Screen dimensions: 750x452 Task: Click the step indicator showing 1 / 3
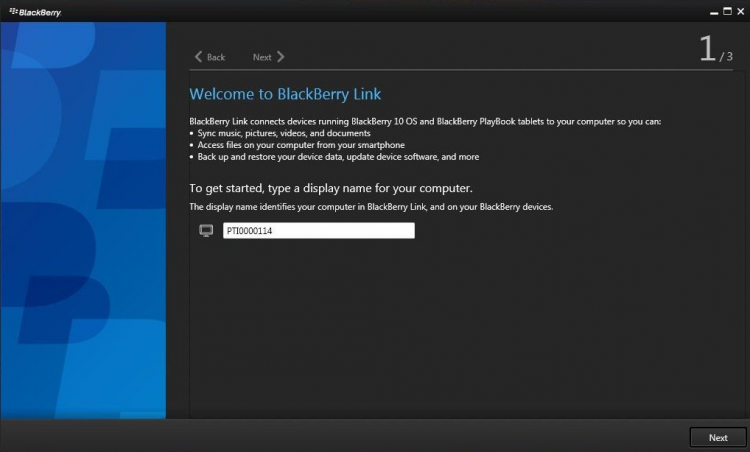[716, 49]
